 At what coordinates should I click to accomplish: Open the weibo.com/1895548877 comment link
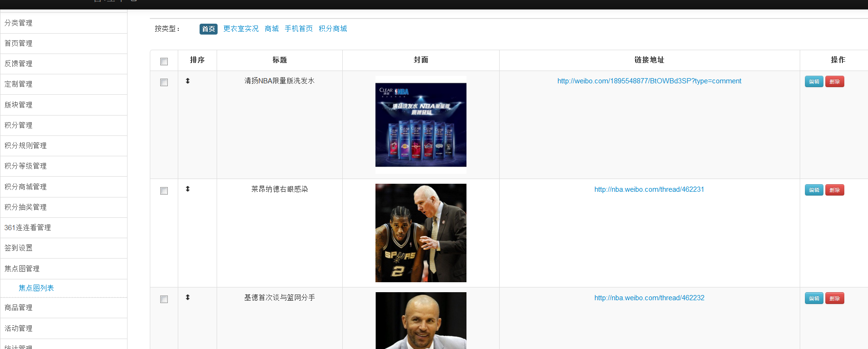pos(649,81)
